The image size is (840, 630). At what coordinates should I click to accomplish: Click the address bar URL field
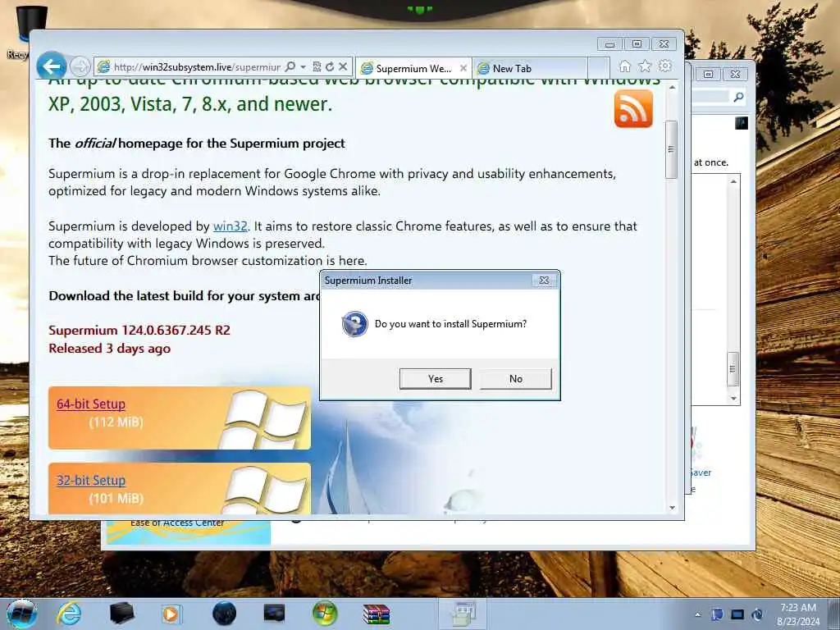197,67
